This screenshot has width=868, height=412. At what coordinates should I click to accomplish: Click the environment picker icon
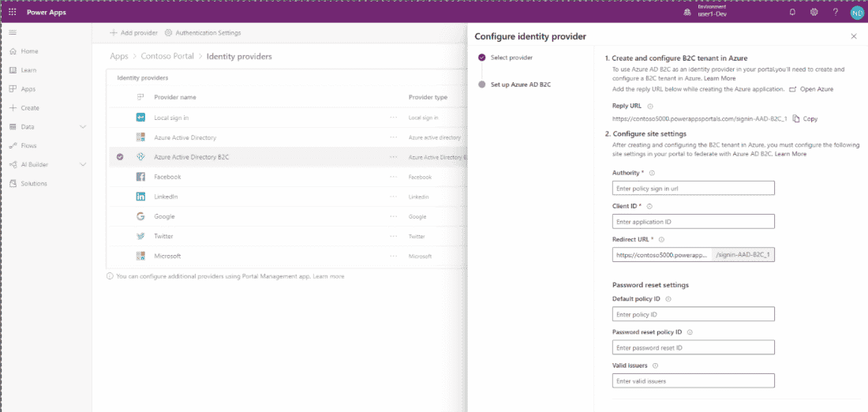687,12
